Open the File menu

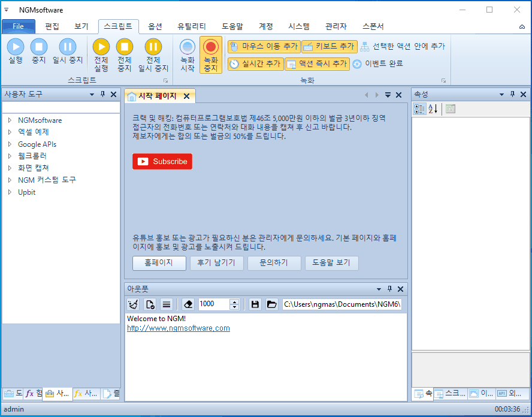19,26
